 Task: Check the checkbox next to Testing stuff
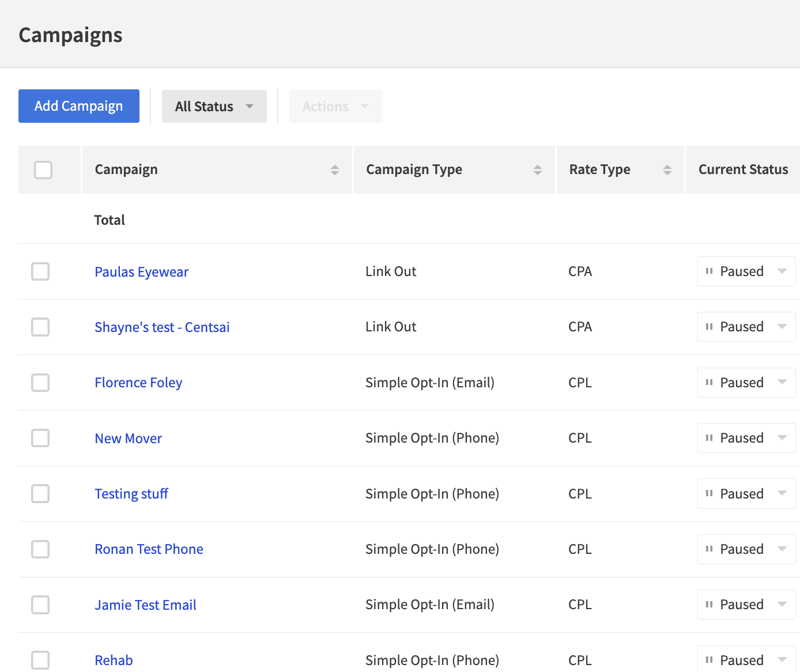40,493
